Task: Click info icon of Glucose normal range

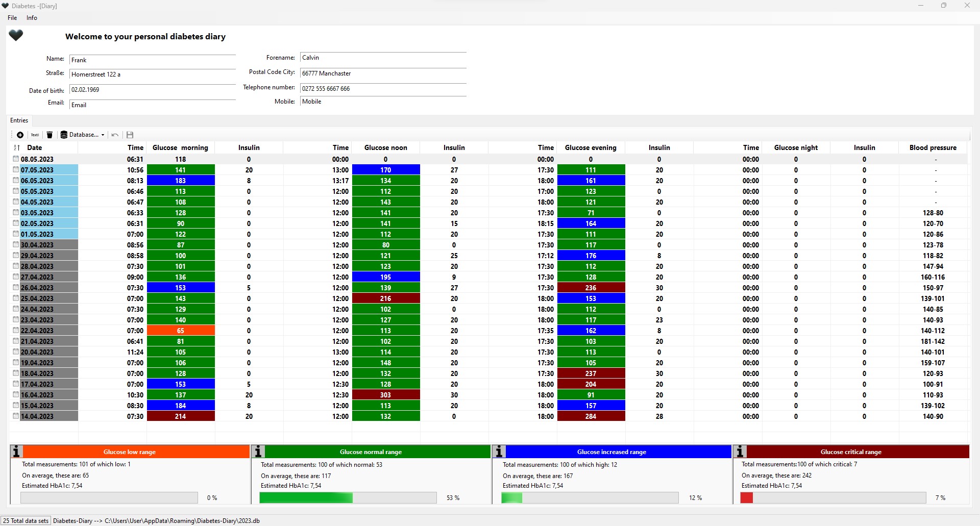Action: click(258, 452)
